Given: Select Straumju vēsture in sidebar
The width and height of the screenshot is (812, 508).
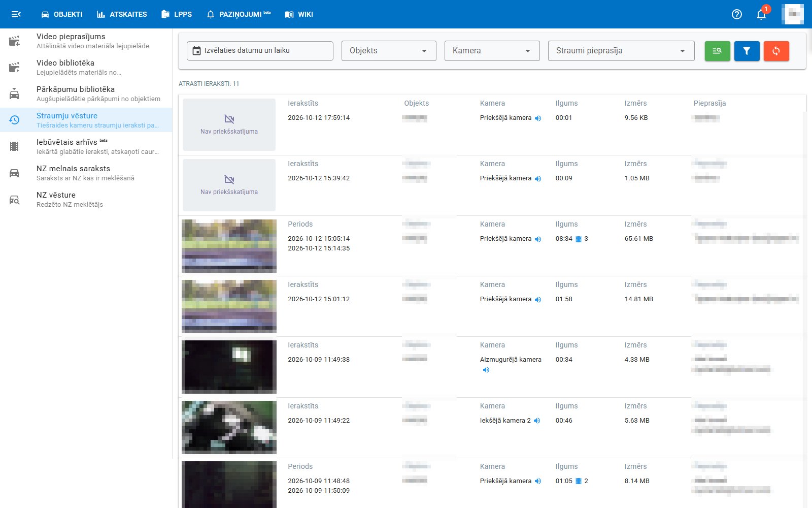Looking at the screenshot, I should 86,120.
